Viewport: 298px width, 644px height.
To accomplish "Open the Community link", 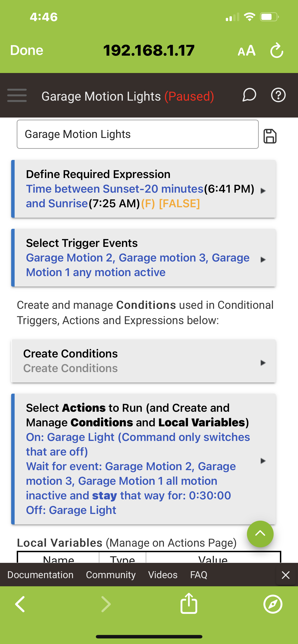I will click(111, 575).
